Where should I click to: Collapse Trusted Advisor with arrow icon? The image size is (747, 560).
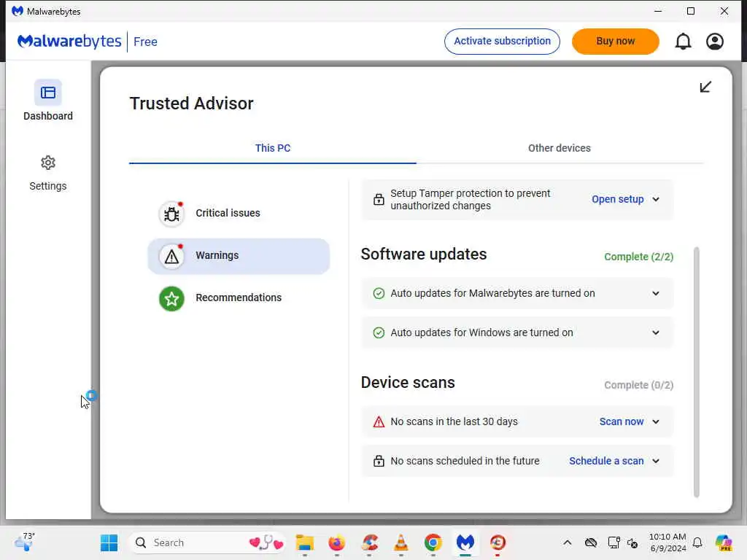pyautogui.click(x=705, y=87)
